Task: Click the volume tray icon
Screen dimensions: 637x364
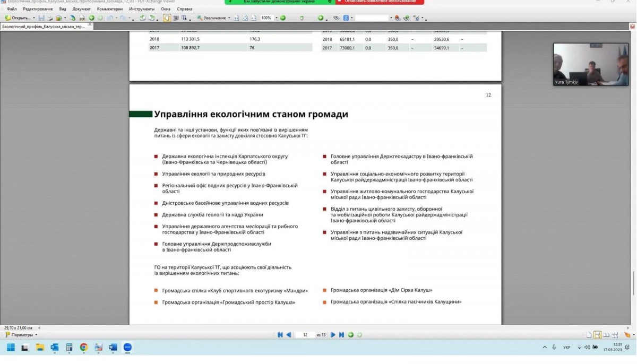Action: click(x=587, y=347)
